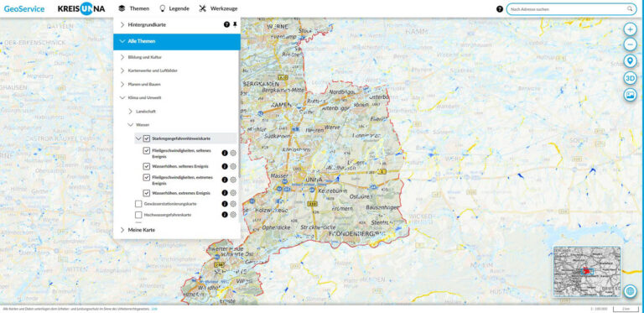644x313 pixels.
Task: Collapse Klima und Umwelt category
Action: 122,98
